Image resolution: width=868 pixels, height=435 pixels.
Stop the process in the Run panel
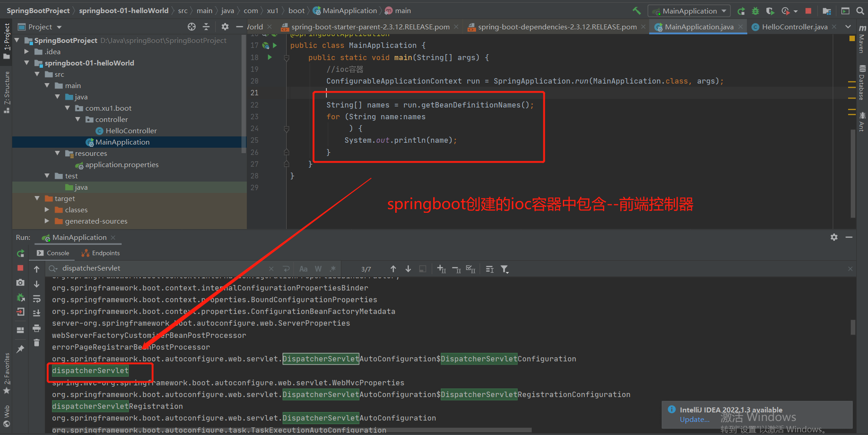click(x=20, y=268)
